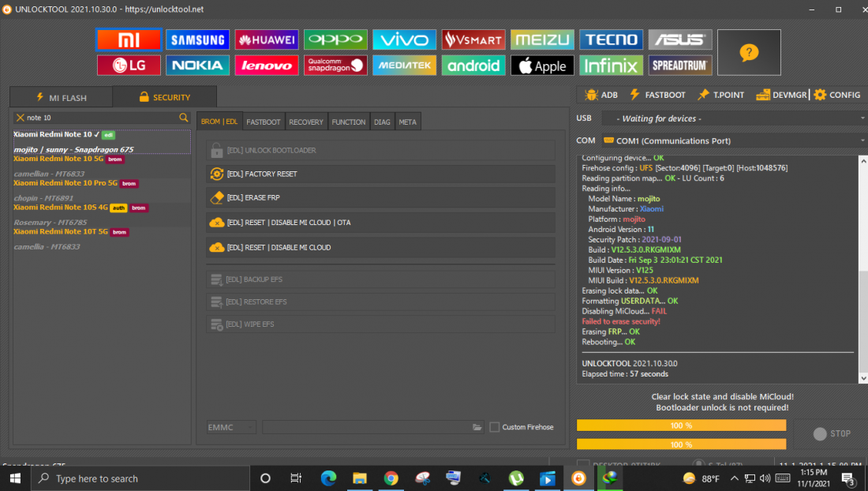
Task: Select Xiaomi Redmi Note 10S 4G
Action: click(102, 215)
